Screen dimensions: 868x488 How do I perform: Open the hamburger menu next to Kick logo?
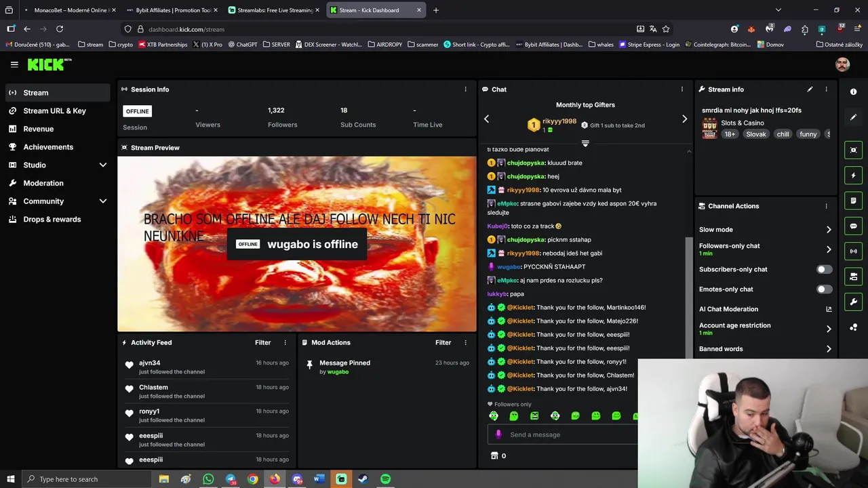click(14, 64)
